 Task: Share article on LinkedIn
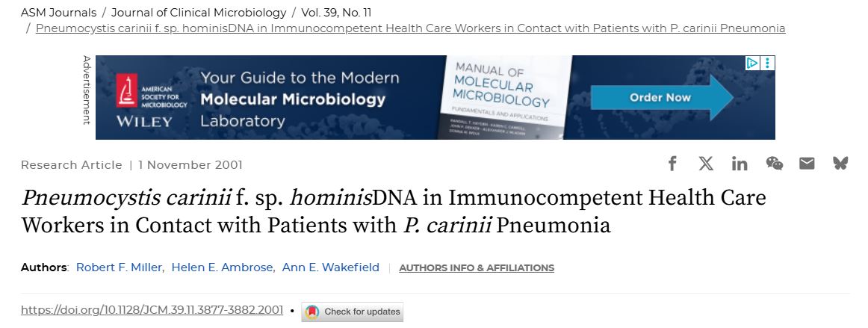(740, 164)
